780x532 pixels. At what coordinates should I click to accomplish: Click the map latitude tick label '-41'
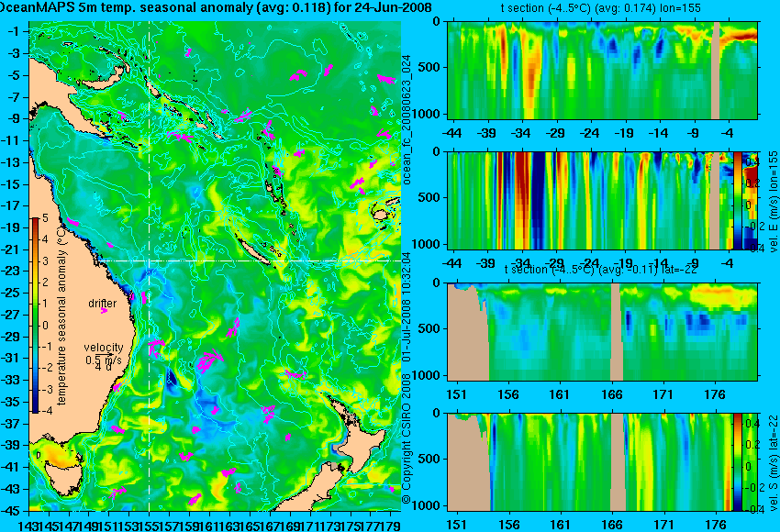(11, 467)
